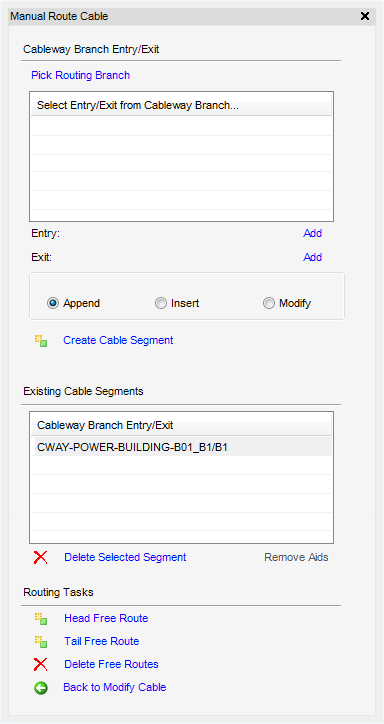Click the Back to Modify Cable link
Image resolution: width=384 pixels, height=724 pixels.
pyautogui.click(x=114, y=688)
